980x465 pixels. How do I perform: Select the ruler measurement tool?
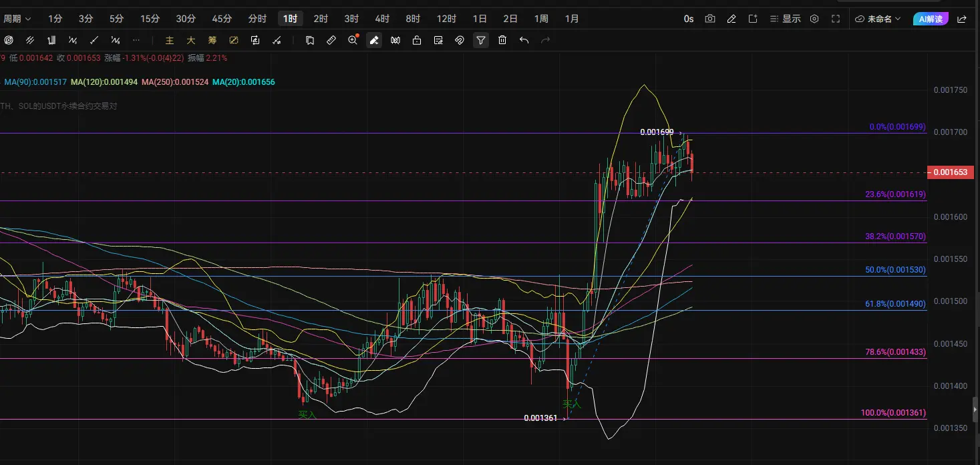pyautogui.click(x=331, y=40)
